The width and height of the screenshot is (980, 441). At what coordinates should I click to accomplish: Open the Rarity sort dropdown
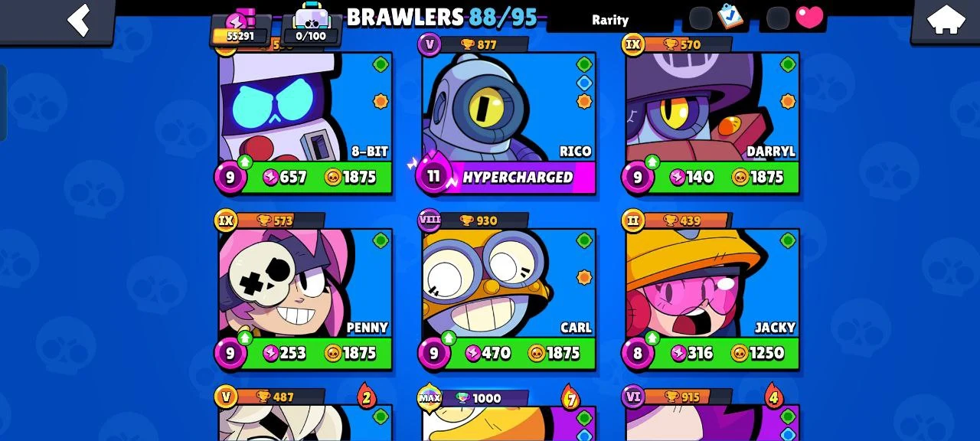point(609,20)
